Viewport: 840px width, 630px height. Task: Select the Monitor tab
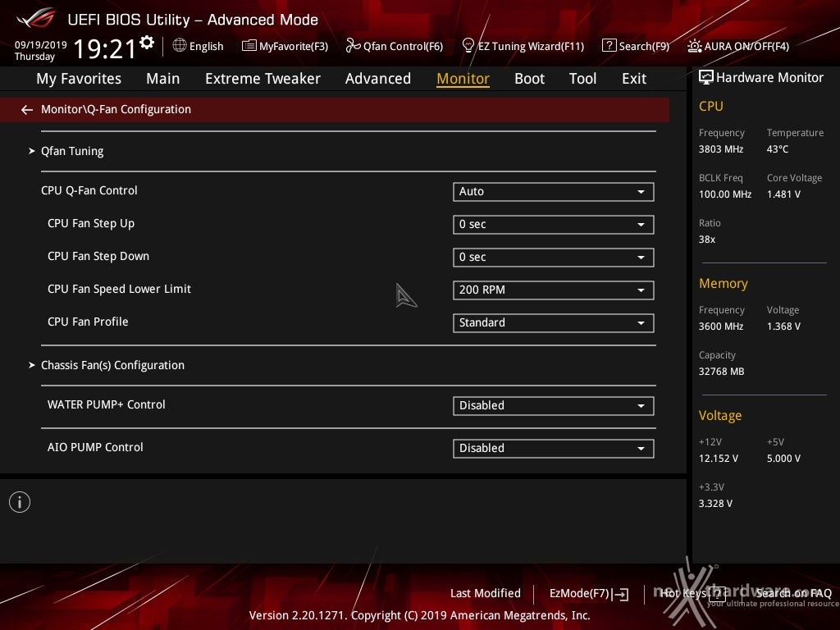(463, 79)
